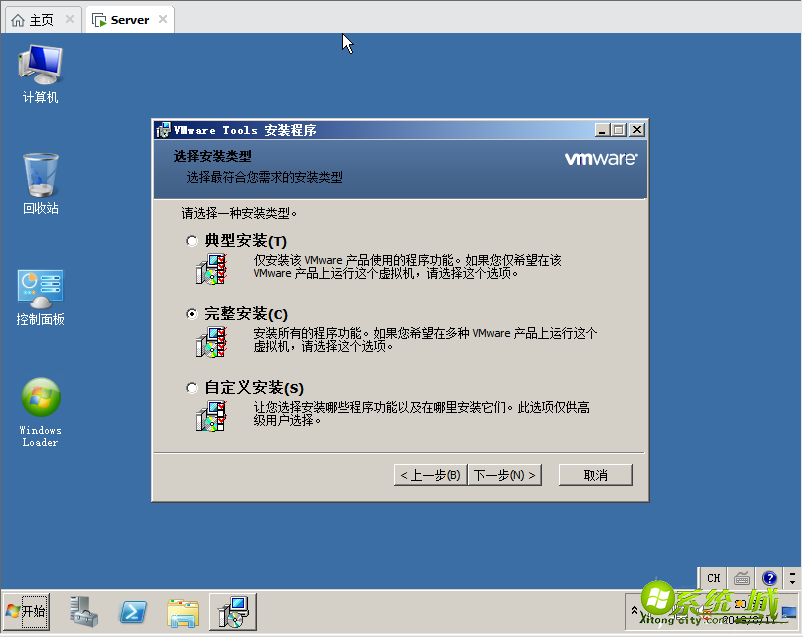Select the 完整安装(C) radio button
Screen dimensions: 803x637
[x=191, y=313]
